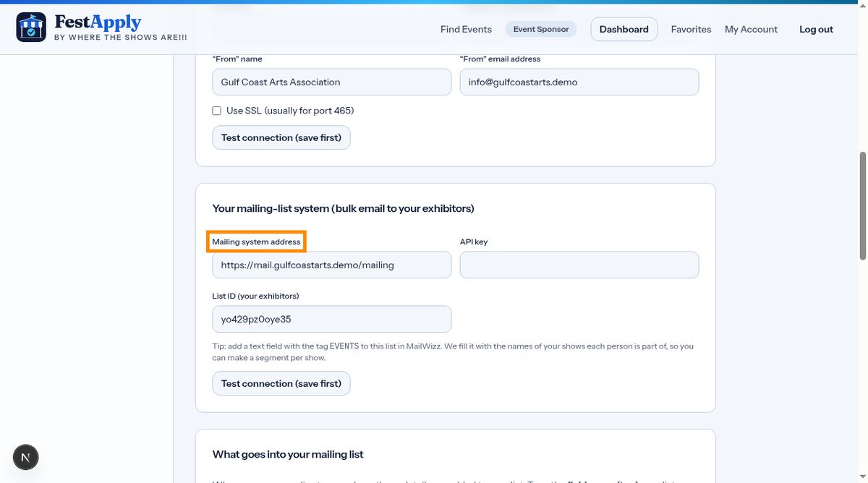Click the Event Sponsor badge
The image size is (868, 483).
[541, 30]
